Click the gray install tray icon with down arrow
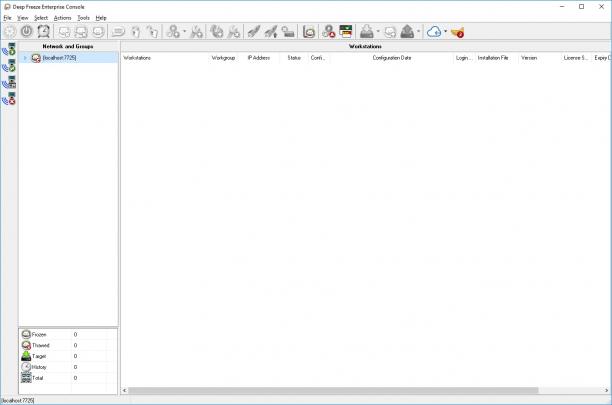 [x=367, y=32]
